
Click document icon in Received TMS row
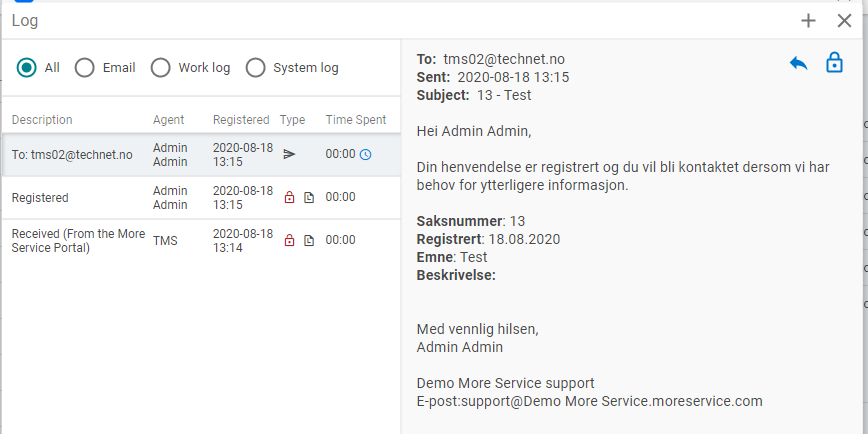tap(309, 240)
